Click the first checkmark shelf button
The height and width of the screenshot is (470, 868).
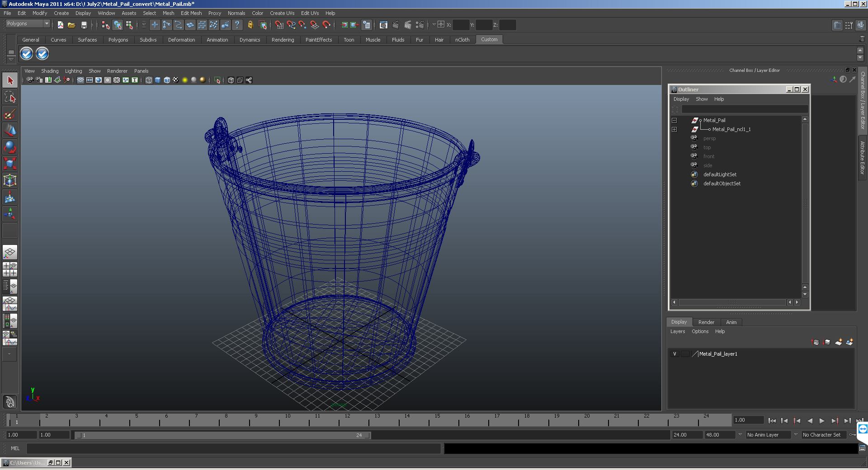coord(27,54)
